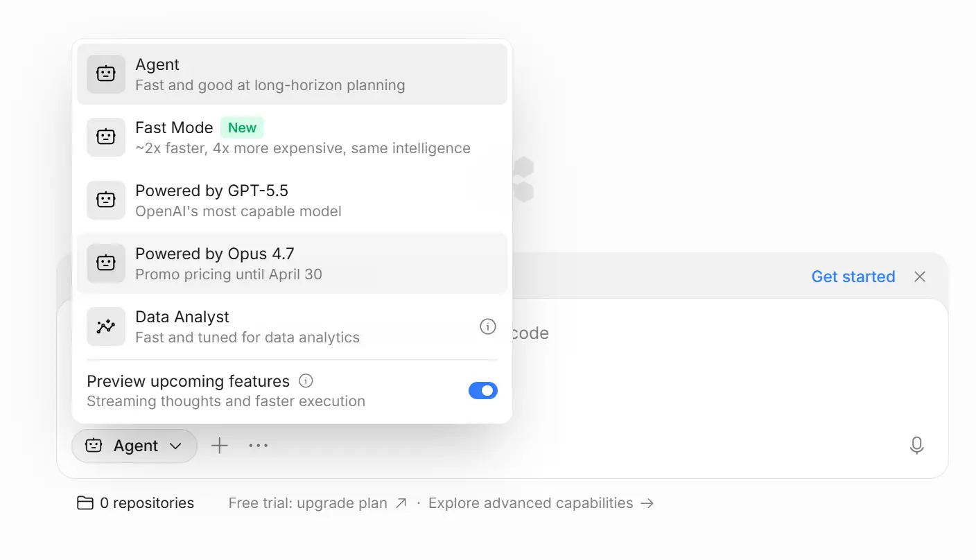This screenshot has width=976, height=560.
Task: Select the Agent menu option
Action: (x=292, y=74)
